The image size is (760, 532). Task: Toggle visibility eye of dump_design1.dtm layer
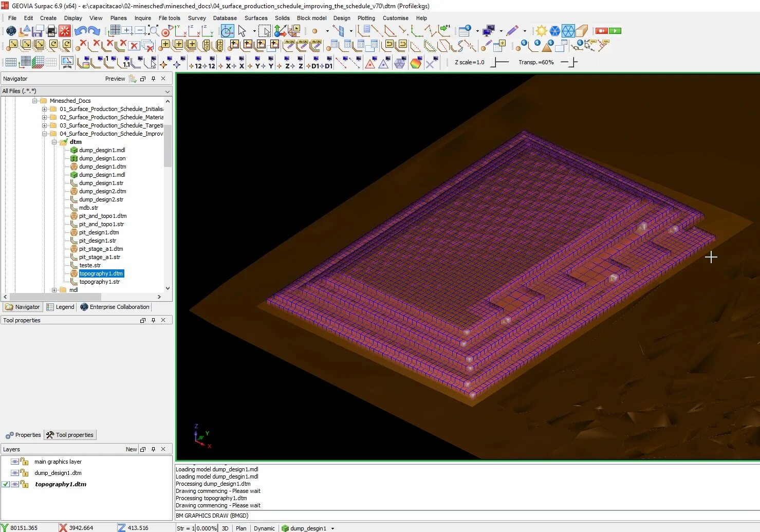pyautogui.click(x=15, y=473)
